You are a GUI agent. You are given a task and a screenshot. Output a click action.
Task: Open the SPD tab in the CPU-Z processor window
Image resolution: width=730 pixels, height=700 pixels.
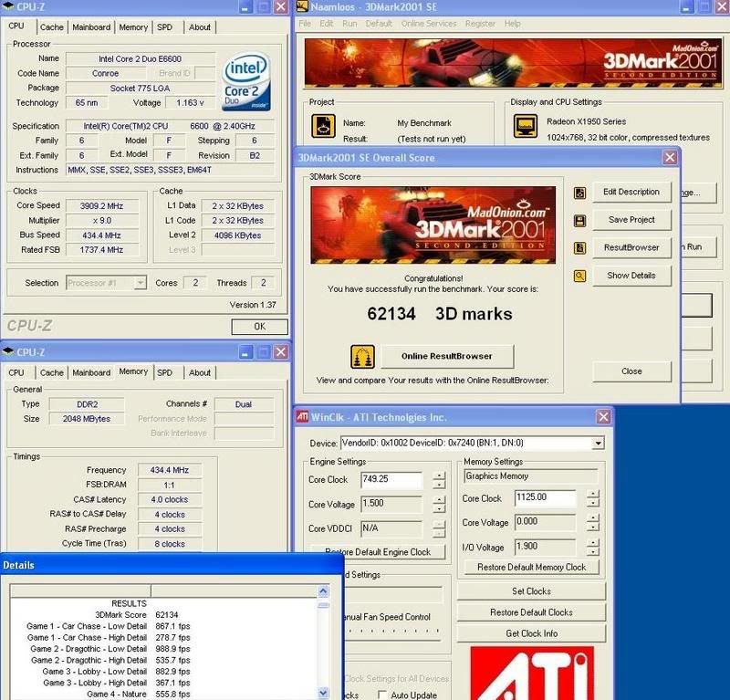click(x=165, y=27)
